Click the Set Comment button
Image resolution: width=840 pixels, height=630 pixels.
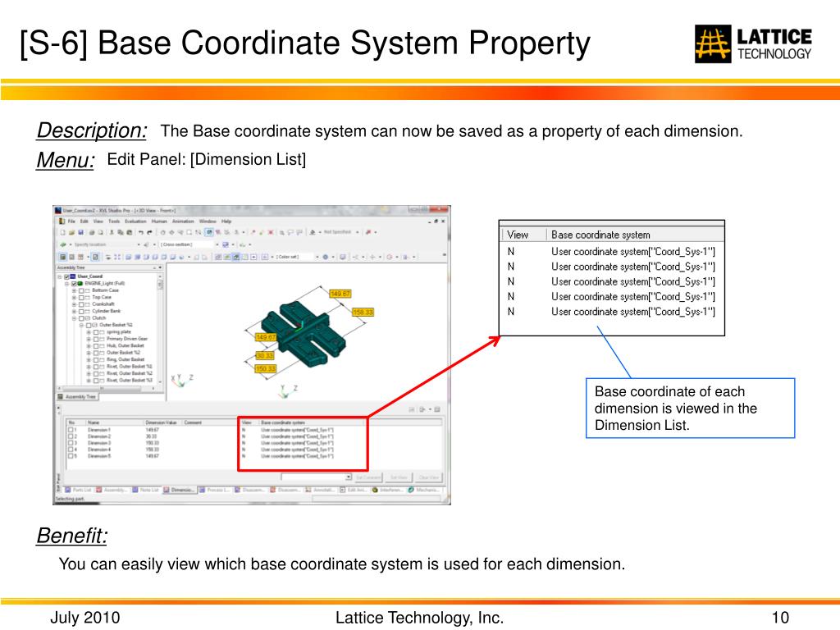[368, 477]
